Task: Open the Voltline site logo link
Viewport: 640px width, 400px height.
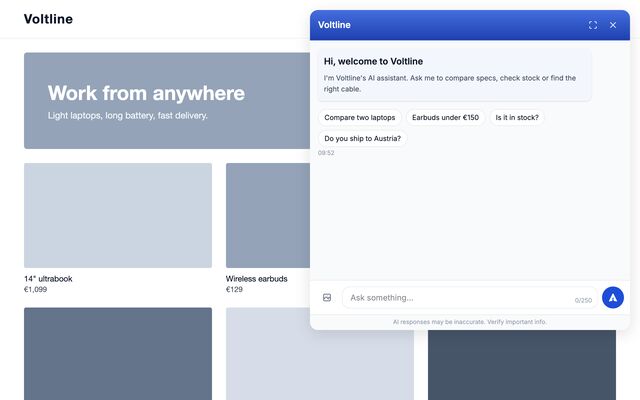Action: click(48, 19)
